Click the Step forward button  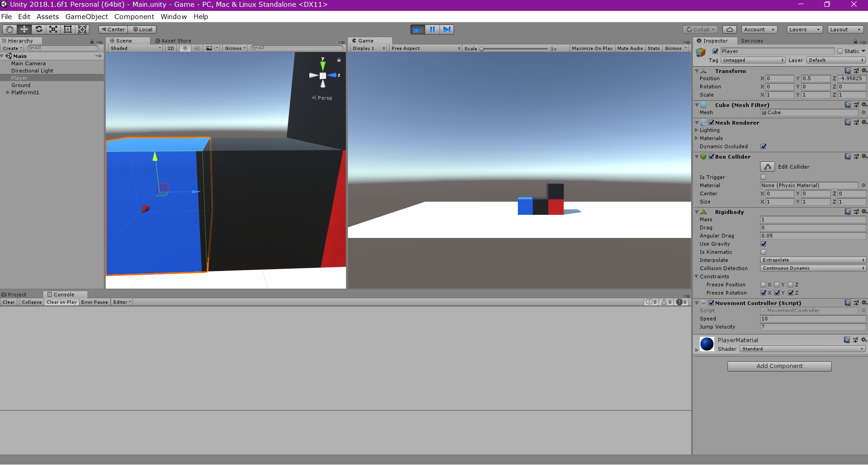[447, 29]
